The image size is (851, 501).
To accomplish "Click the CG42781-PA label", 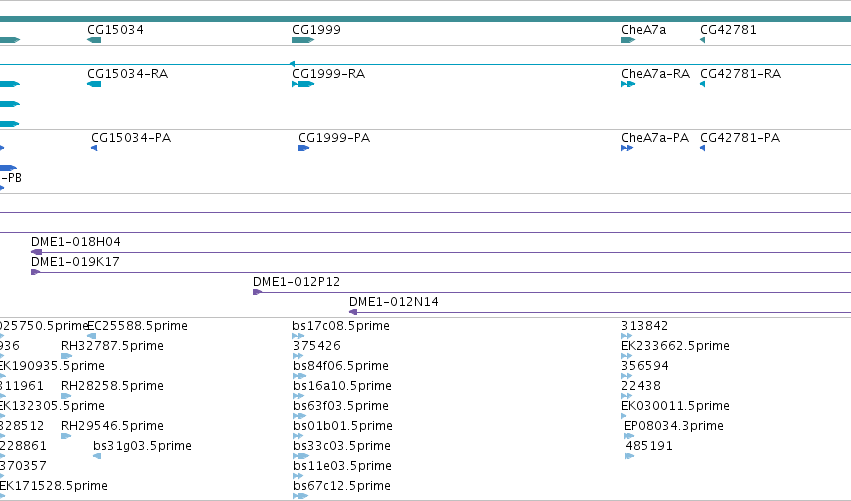I will pyautogui.click(x=740, y=138).
